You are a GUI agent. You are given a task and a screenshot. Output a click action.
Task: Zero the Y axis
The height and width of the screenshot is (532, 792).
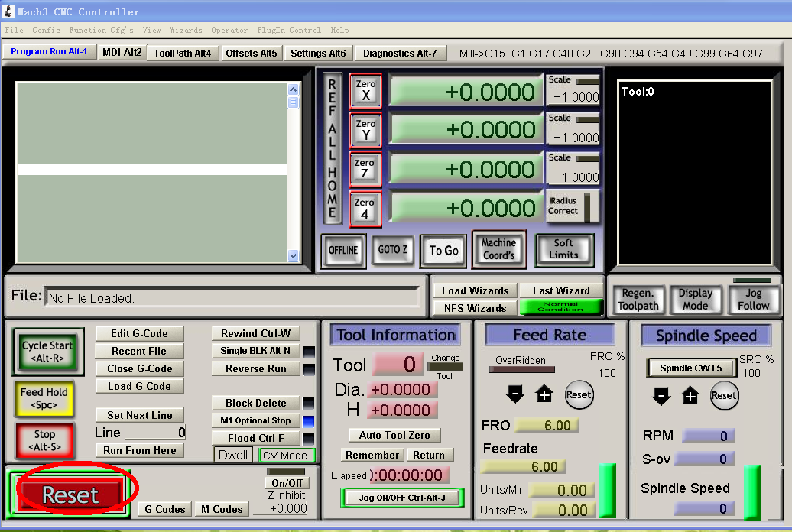point(365,130)
